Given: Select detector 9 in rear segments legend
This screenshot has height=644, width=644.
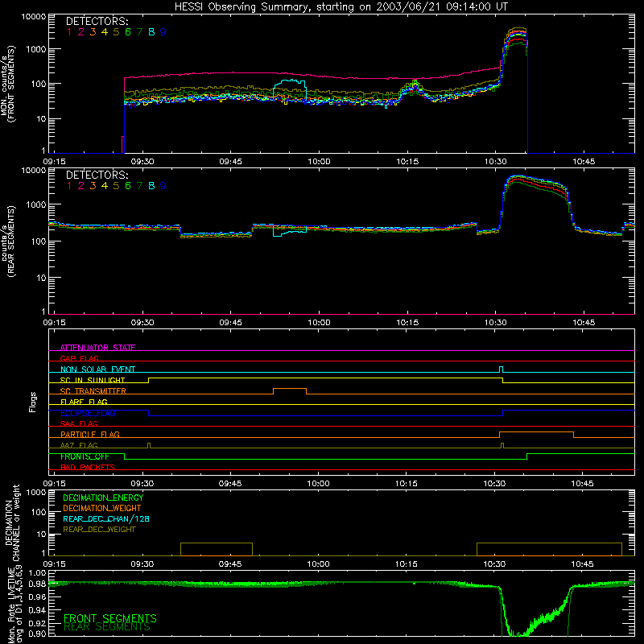Looking at the screenshot, I should (163, 186).
